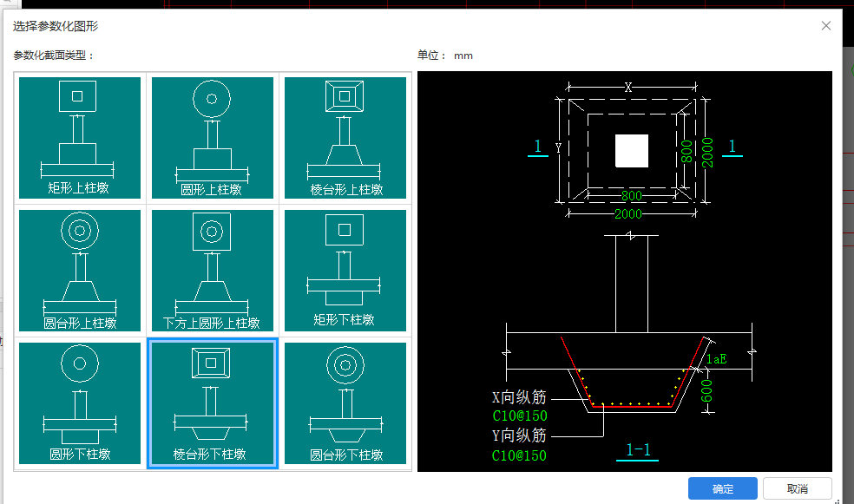Screen dimensions: 854x504
Task: Edit the vertical 2000 dimension value
Action: coord(707,153)
